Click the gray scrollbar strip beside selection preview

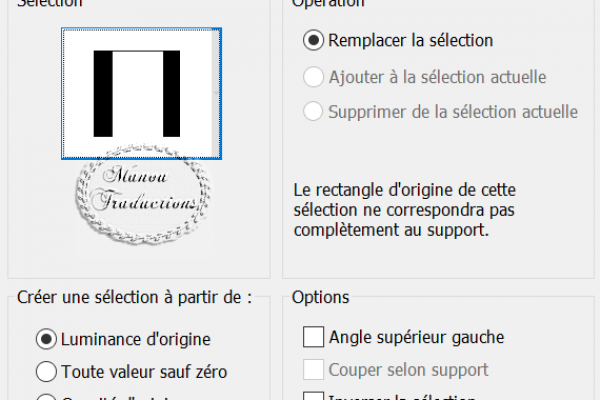click(x=216, y=93)
